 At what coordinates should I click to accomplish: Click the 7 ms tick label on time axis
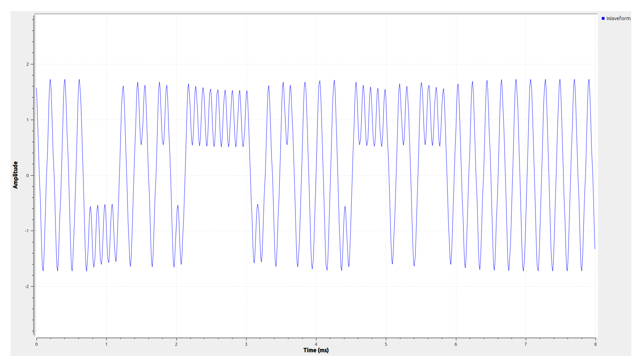526,344
